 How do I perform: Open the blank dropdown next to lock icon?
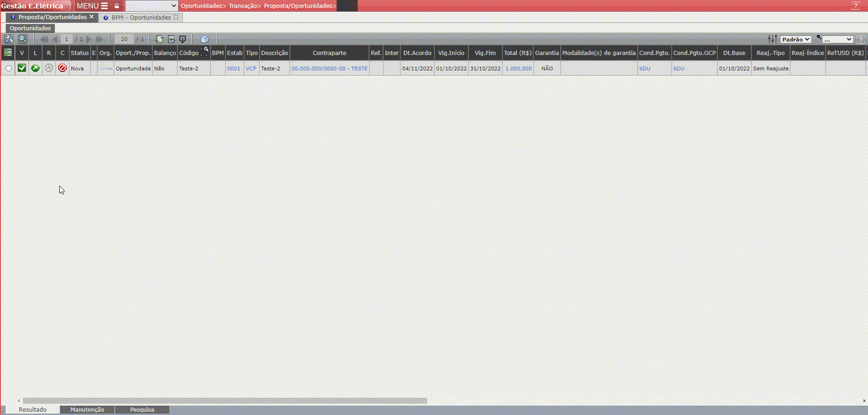tap(152, 6)
